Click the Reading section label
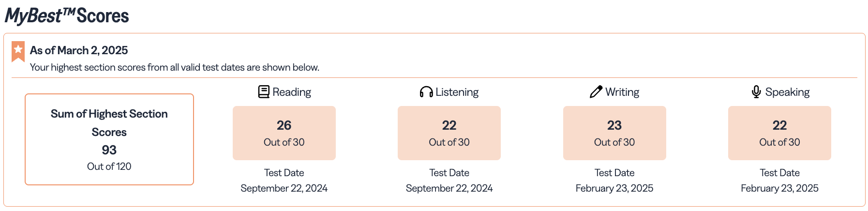 (292, 92)
